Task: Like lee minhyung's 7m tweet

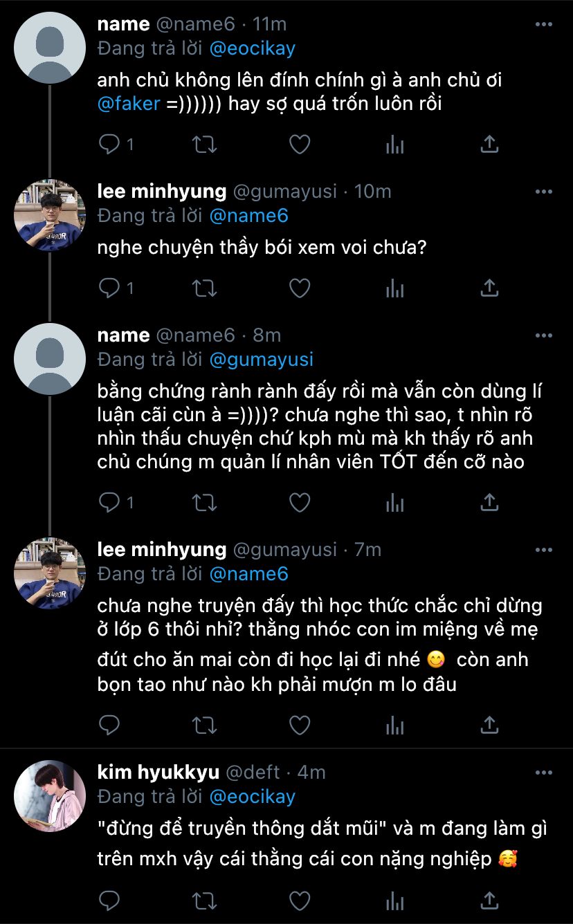Action: (x=299, y=726)
